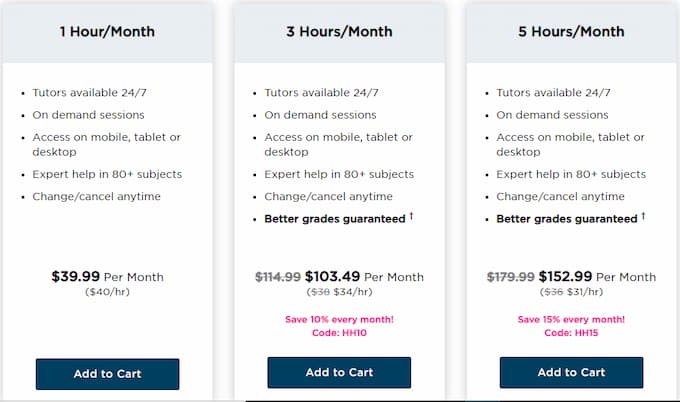Image resolution: width=680 pixels, height=402 pixels.
Task: Select the 1 Hour/Month plan header
Action: pyautogui.click(x=107, y=31)
